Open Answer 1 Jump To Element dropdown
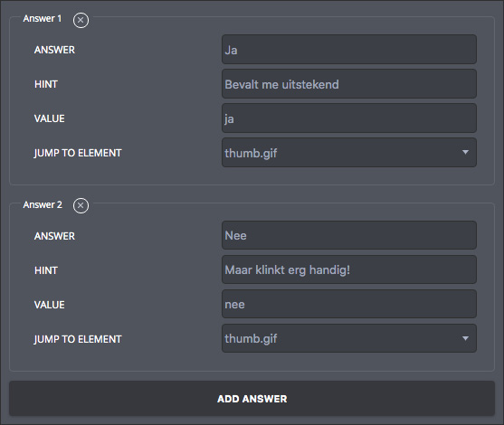Viewport: 504px width, 425px height. (349, 153)
